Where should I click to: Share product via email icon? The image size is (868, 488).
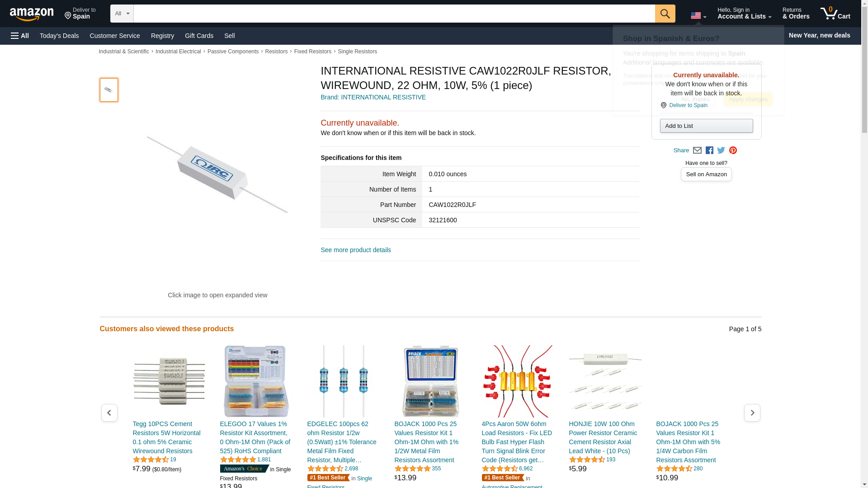click(697, 150)
